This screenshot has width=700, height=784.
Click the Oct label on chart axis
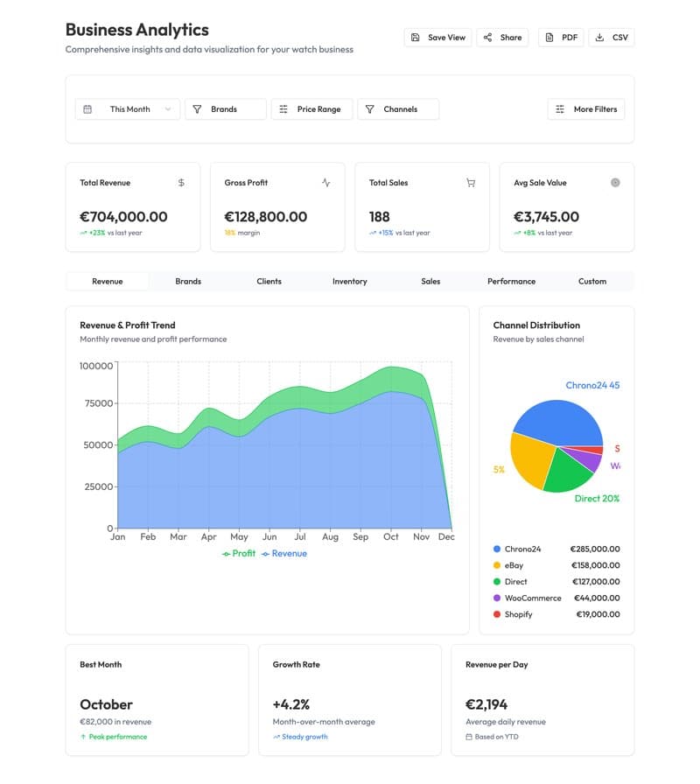391,537
